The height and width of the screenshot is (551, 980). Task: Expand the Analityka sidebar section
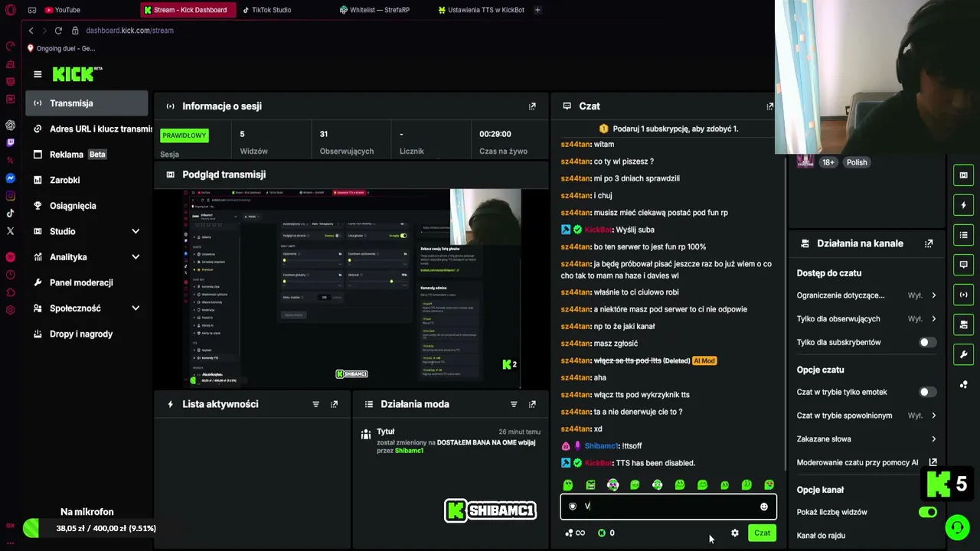click(136, 257)
